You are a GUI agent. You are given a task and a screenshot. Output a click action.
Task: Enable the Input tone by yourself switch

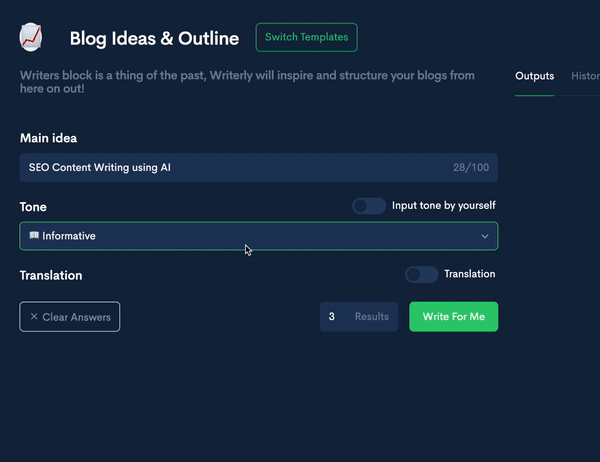369,206
